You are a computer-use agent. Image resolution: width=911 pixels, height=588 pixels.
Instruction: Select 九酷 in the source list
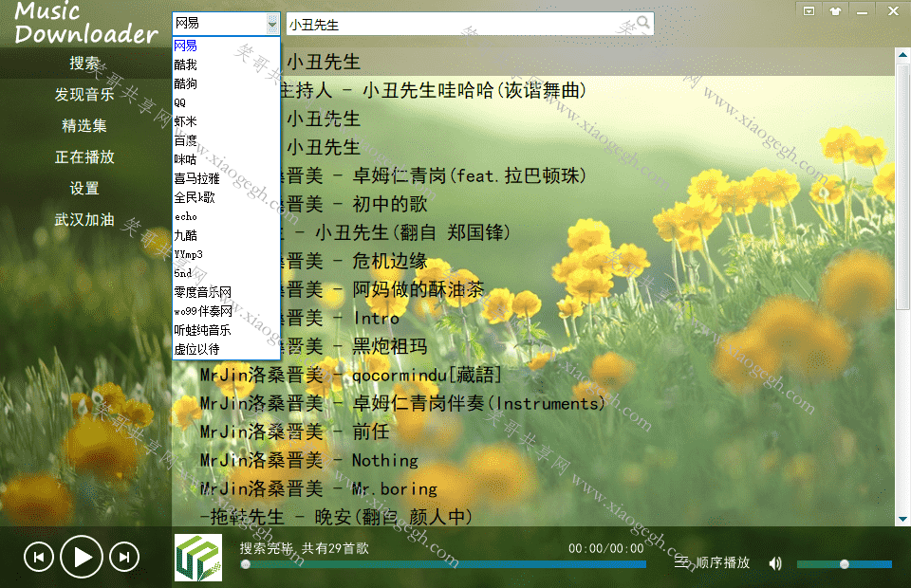(x=227, y=235)
